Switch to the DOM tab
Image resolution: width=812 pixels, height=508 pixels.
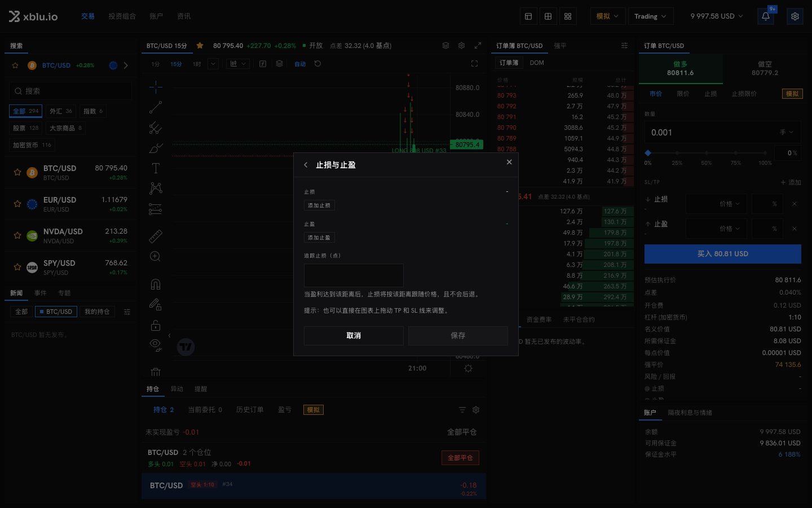[x=537, y=63]
